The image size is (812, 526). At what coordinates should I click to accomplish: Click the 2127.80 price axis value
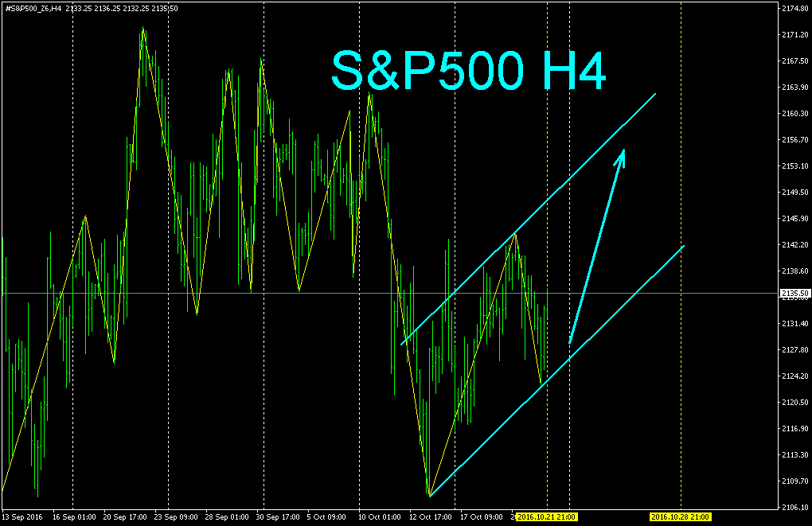pyautogui.click(x=795, y=349)
